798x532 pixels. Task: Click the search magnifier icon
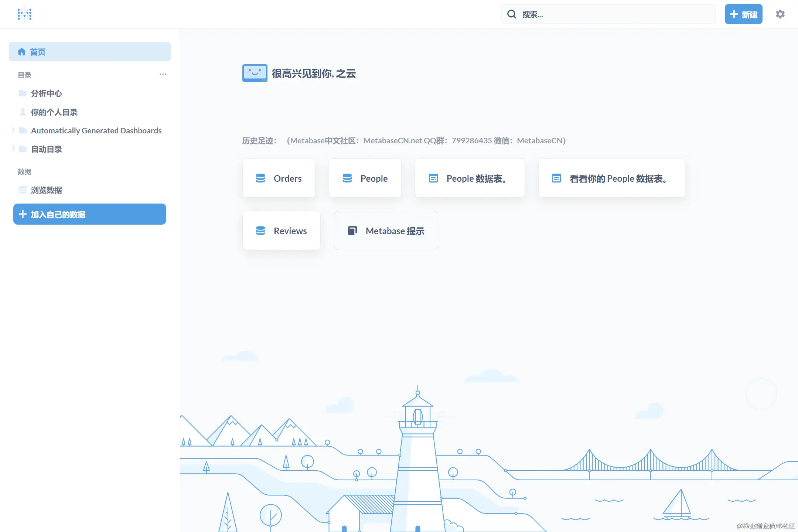(511, 14)
